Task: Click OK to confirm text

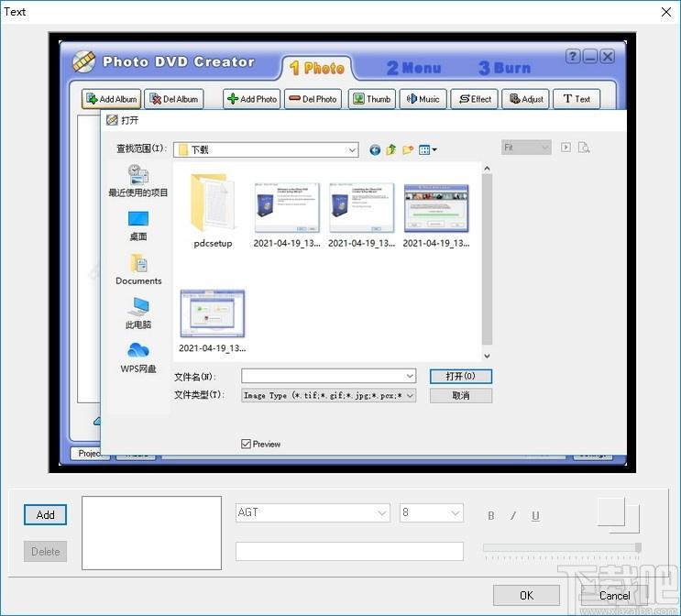Action: point(526,595)
